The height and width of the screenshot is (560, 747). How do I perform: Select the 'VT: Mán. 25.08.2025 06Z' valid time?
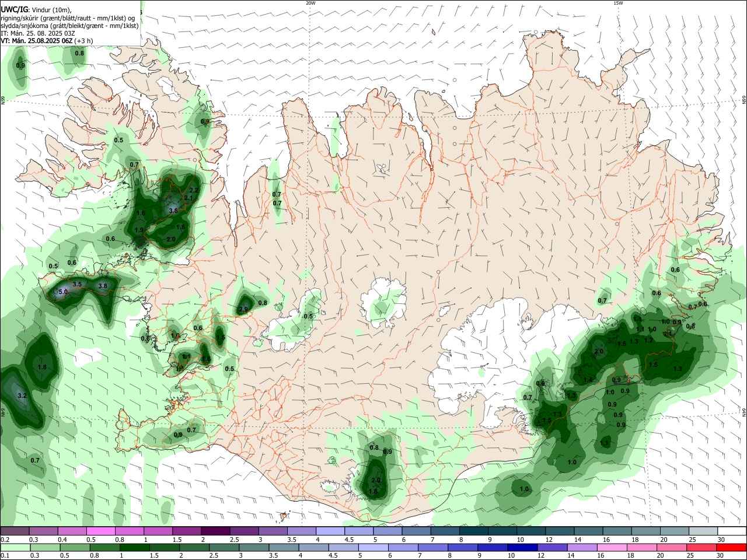[37, 41]
